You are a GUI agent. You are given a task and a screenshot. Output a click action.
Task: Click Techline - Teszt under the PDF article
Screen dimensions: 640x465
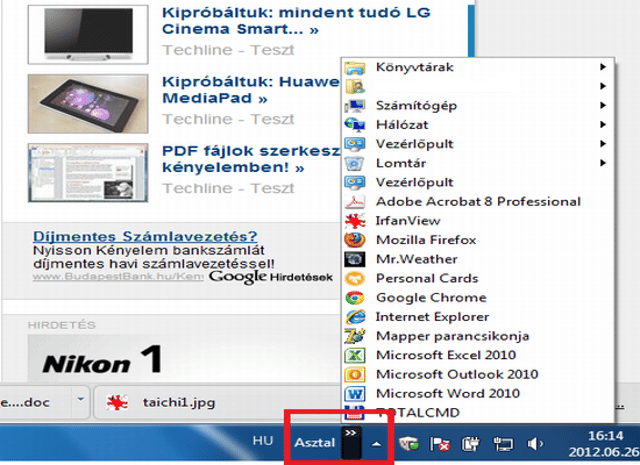coord(228,188)
